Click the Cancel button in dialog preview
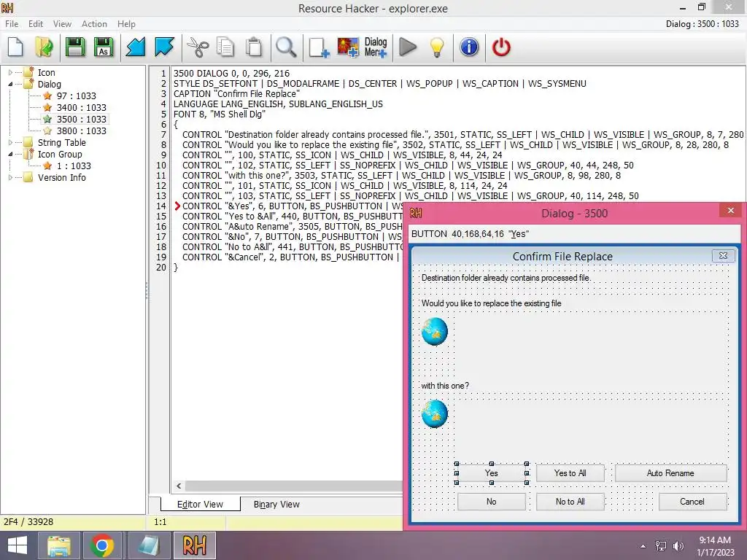The height and width of the screenshot is (560, 747). tap(692, 502)
